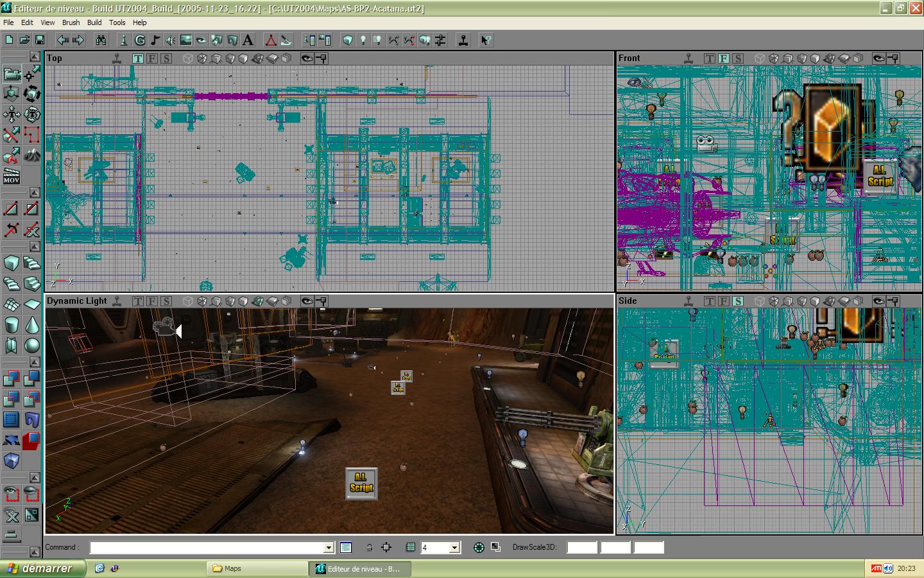This screenshot has width=924, height=578.
Task: Open the UnrealScript editor icon
Action: 286,40
